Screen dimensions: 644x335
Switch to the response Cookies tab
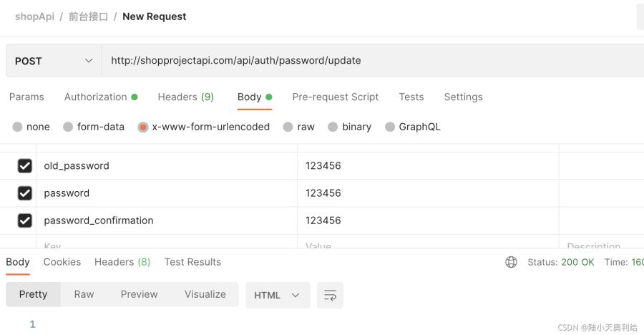[62, 262]
